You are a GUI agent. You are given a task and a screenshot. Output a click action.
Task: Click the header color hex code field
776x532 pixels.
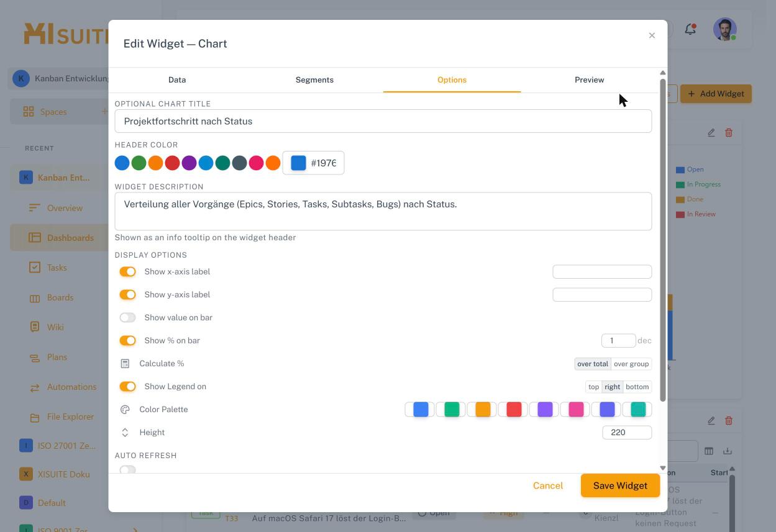coord(324,163)
